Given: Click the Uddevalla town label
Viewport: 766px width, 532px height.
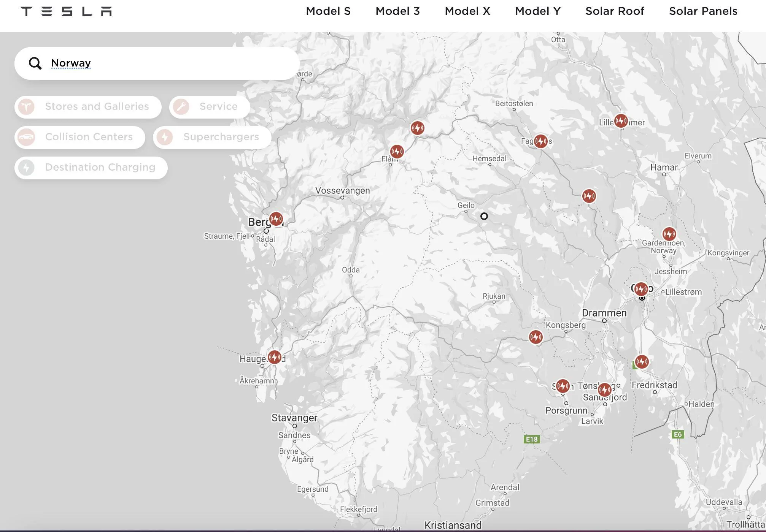Looking at the screenshot, I should tap(724, 502).
